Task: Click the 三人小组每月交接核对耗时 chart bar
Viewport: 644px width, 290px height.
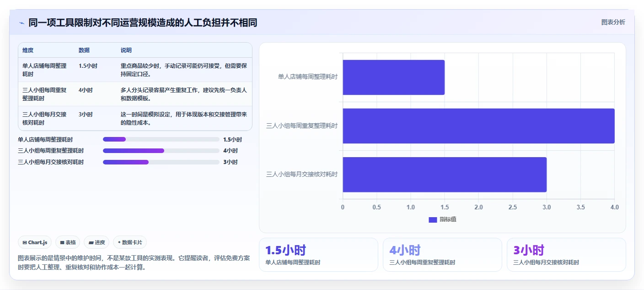Action: (445, 175)
